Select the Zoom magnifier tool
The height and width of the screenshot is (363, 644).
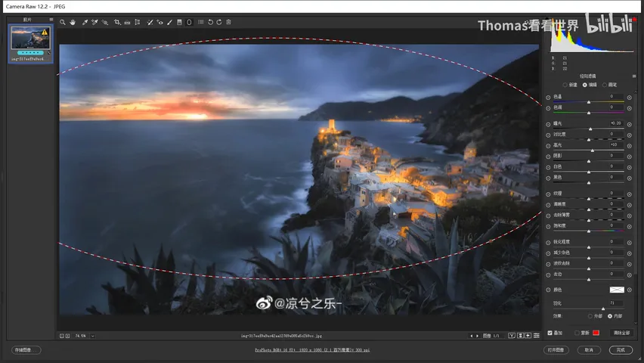pos(63,22)
